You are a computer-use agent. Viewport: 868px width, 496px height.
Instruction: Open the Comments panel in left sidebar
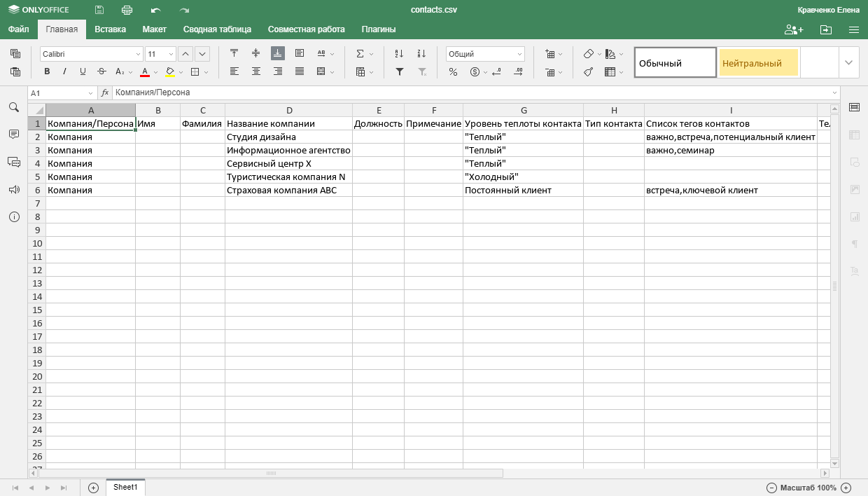pyautogui.click(x=13, y=134)
